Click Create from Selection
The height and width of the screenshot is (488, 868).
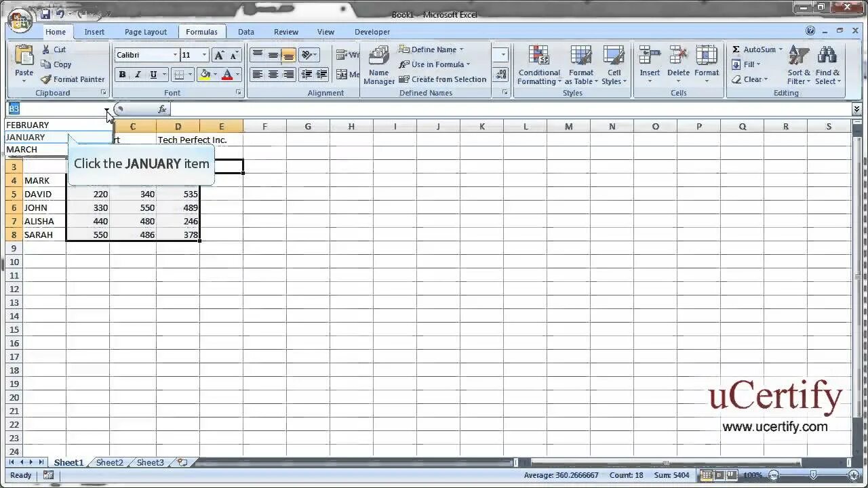click(x=442, y=79)
